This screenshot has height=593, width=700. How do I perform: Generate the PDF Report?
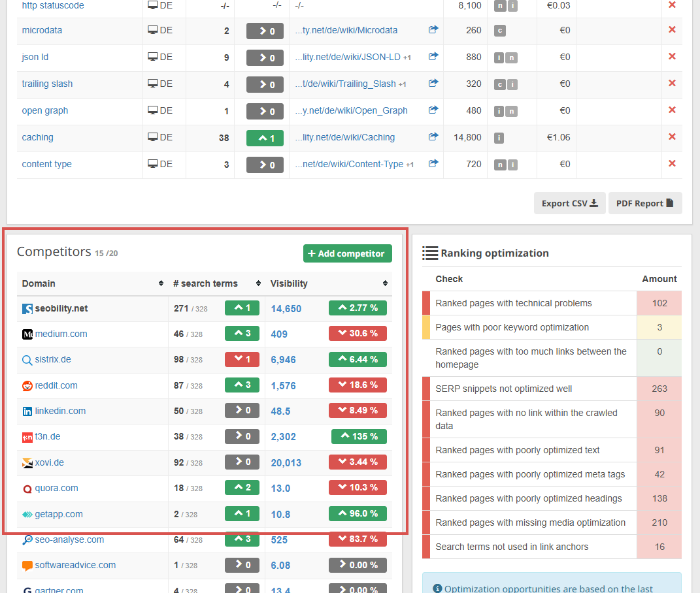[645, 203]
